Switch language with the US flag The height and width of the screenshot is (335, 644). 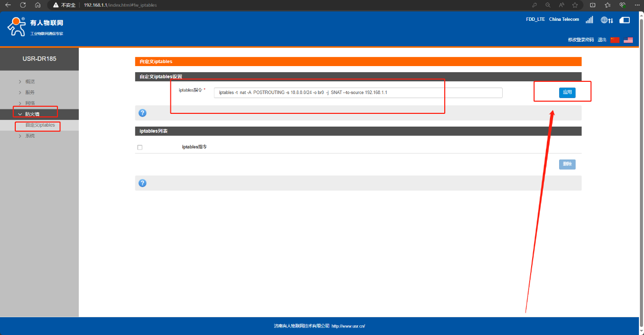click(628, 40)
